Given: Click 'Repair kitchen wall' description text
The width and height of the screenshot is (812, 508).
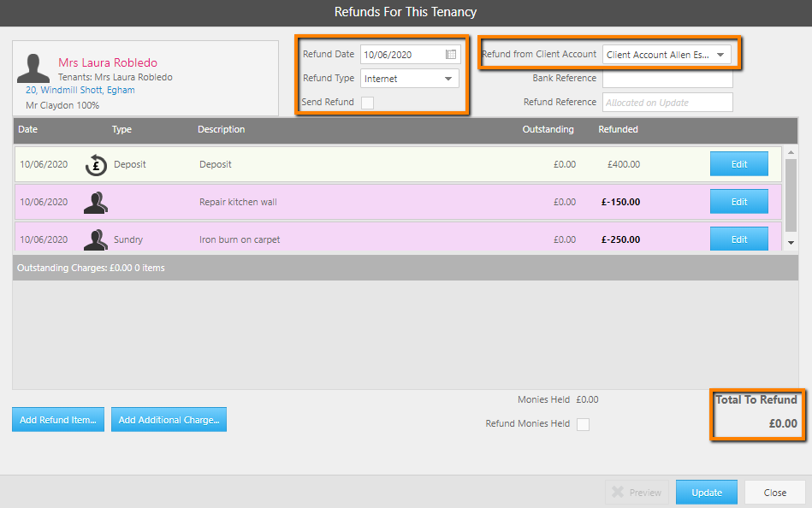Looking at the screenshot, I should click(x=238, y=202).
